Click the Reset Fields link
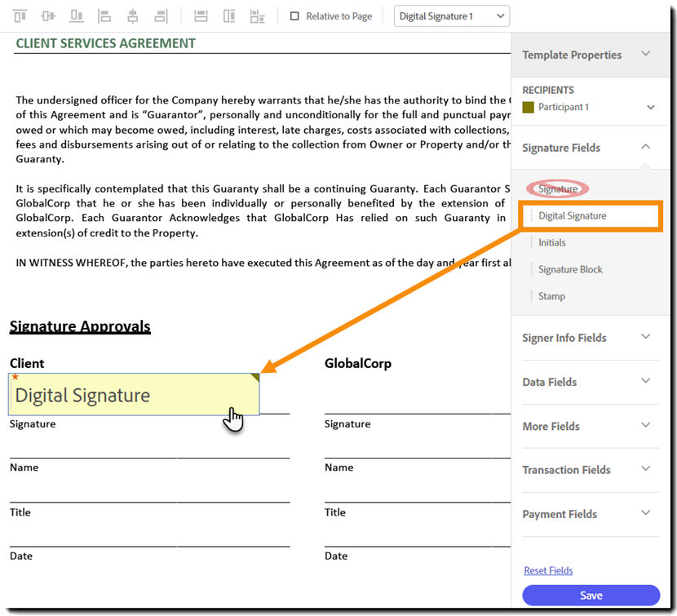677x616 pixels. 546,570
